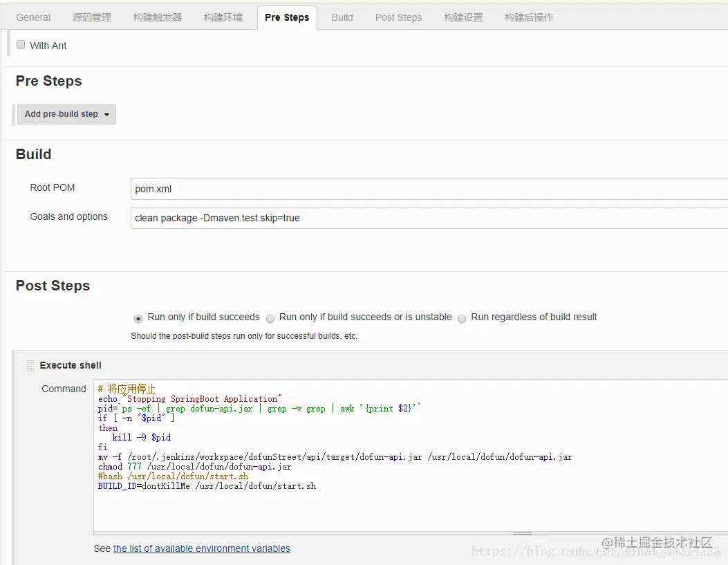Select Run only if build succeeds or is unstable
Image resolution: width=728 pixels, height=565 pixels.
(x=270, y=318)
